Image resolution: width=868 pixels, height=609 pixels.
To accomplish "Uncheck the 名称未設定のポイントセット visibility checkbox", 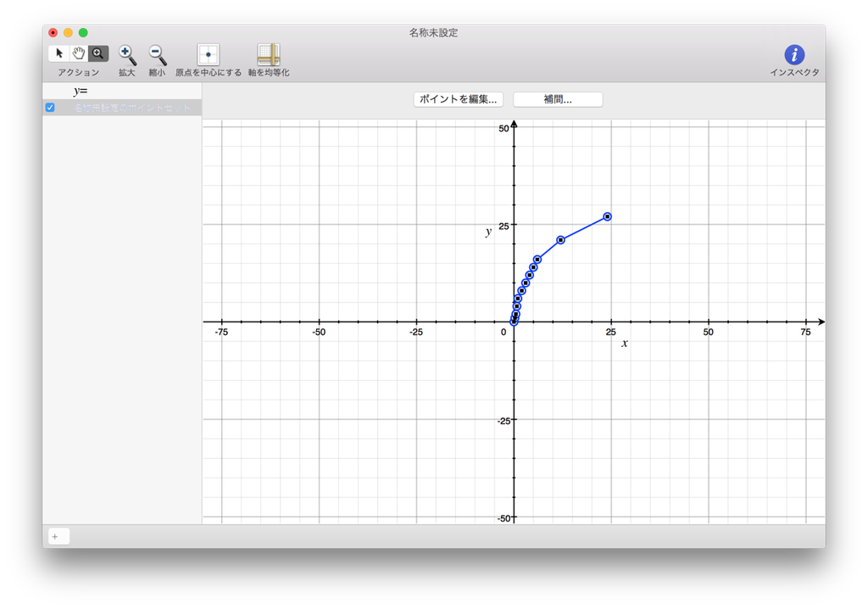I will point(50,107).
